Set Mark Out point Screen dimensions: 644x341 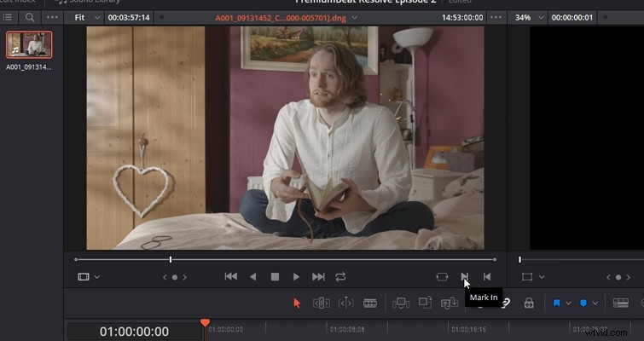[x=487, y=277]
